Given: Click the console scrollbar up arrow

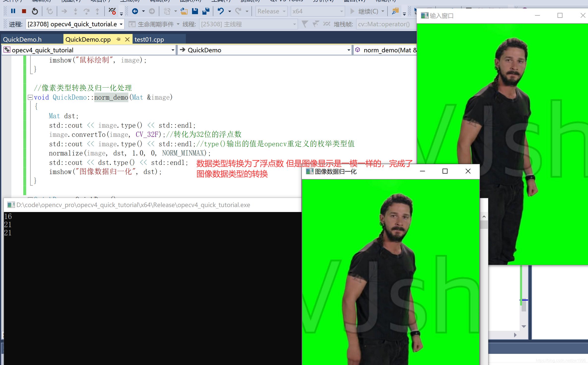Looking at the screenshot, I should click(484, 217).
